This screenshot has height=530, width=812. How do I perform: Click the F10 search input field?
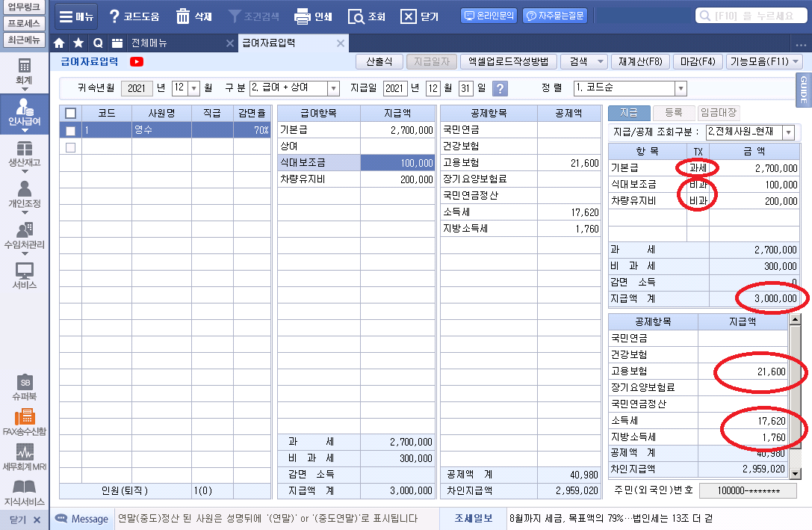[x=751, y=16]
